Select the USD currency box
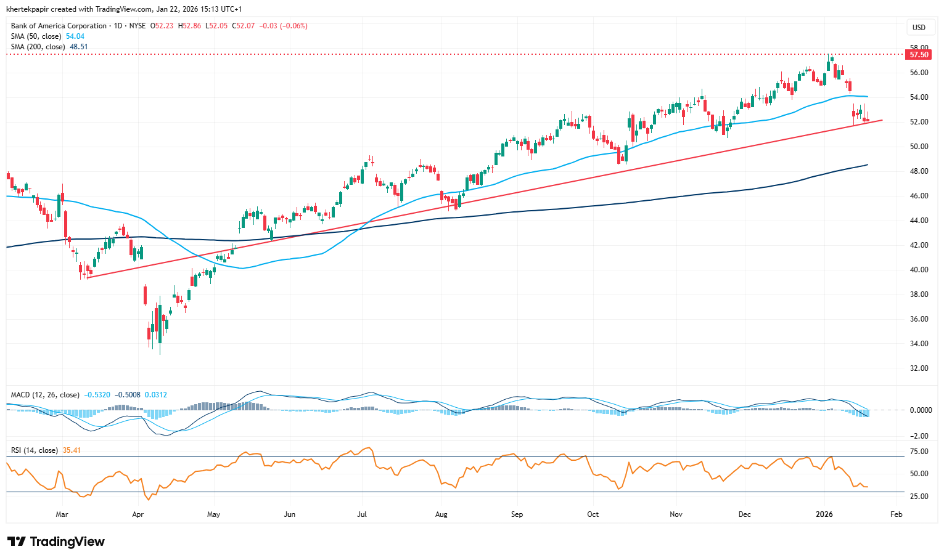 (x=919, y=28)
